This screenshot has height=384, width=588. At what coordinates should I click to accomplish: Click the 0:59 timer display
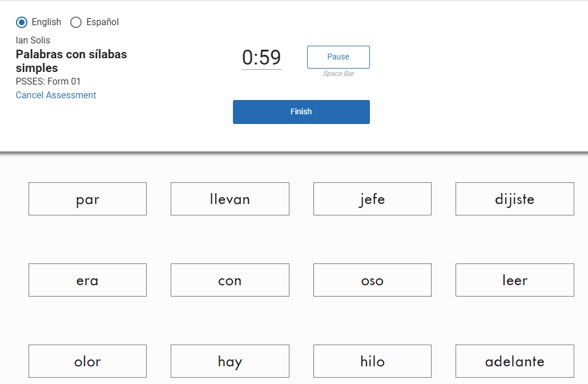[x=261, y=58]
